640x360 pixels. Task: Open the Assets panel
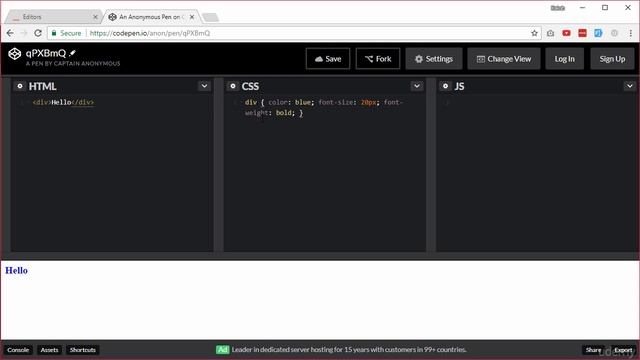coord(49,350)
